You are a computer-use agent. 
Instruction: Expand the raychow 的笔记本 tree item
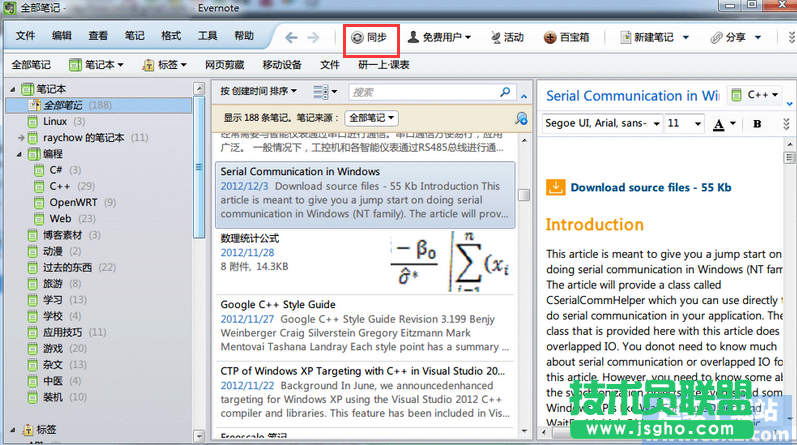[21, 138]
